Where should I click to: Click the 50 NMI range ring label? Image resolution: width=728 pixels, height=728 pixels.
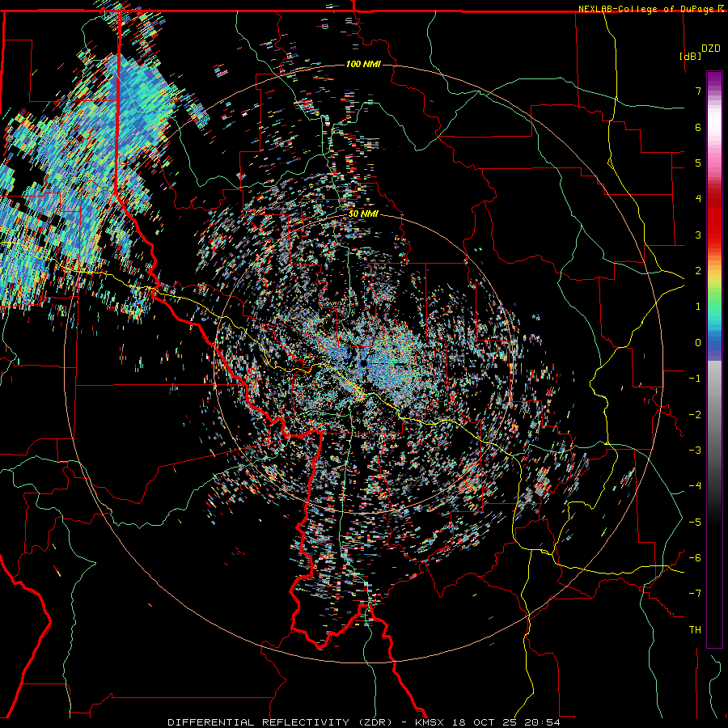coord(363,214)
